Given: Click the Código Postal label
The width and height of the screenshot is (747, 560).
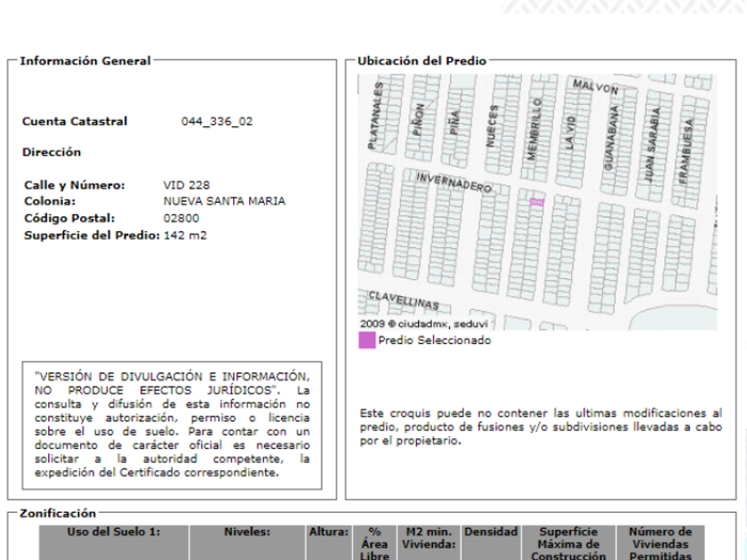Looking at the screenshot, I should [69, 218].
